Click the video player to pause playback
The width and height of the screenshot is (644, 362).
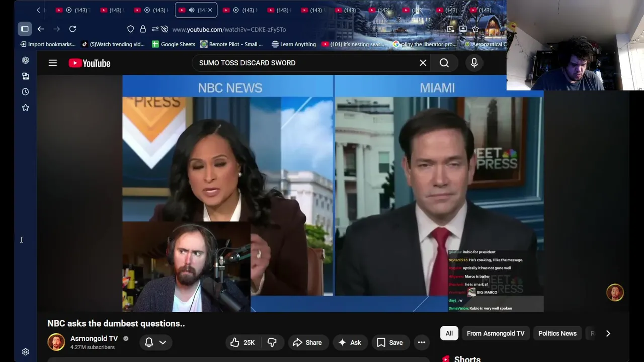tap(333, 194)
